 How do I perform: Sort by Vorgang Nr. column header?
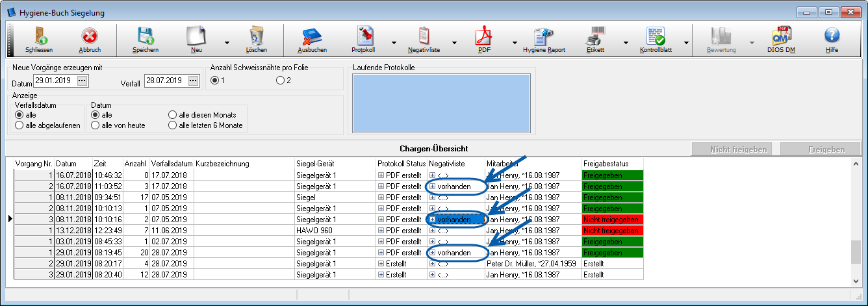pyautogui.click(x=34, y=164)
